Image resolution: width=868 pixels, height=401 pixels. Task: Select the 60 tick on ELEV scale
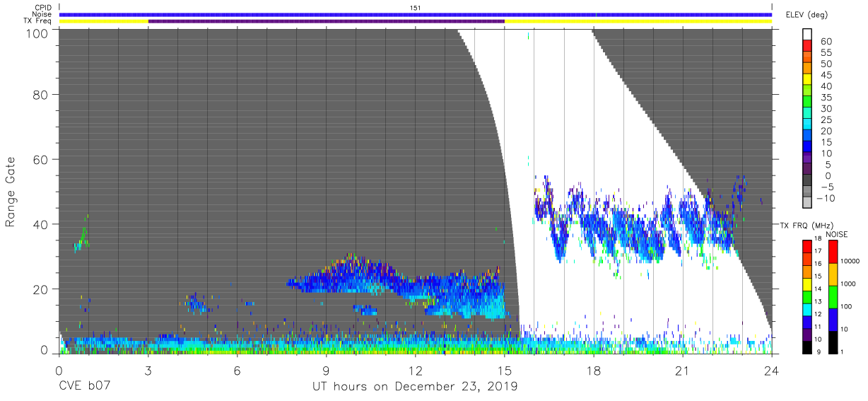tap(825, 41)
